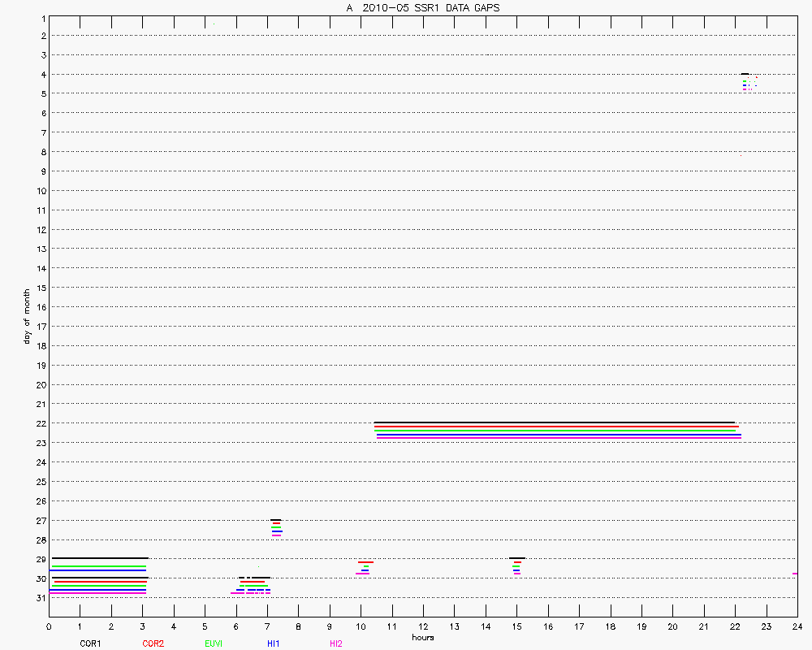The width and height of the screenshot is (812, 650).
Task: Click the day 30 gap between hours 6 and 7
Action: click(254, 585)
